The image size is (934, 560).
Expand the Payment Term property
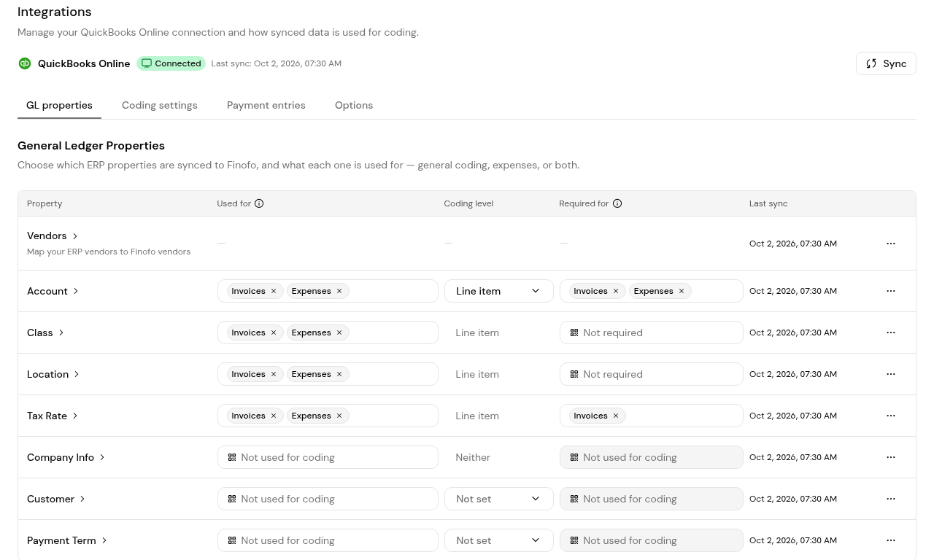[x=67, y=540]
